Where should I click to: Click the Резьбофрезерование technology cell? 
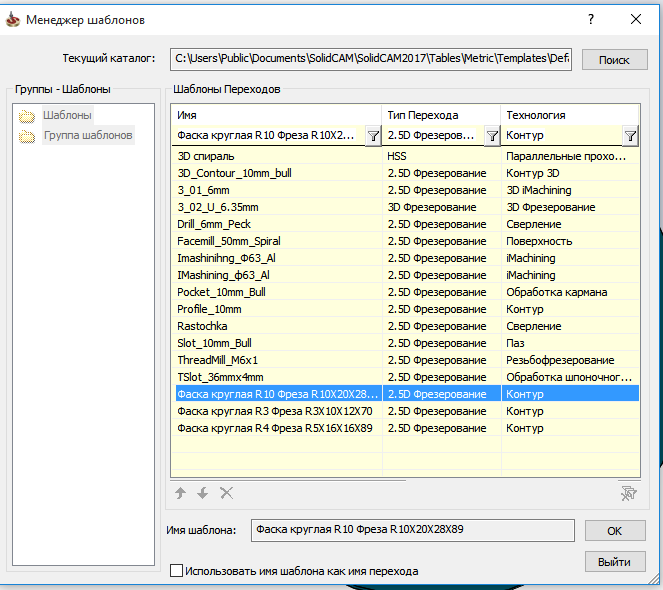point(570,360)
